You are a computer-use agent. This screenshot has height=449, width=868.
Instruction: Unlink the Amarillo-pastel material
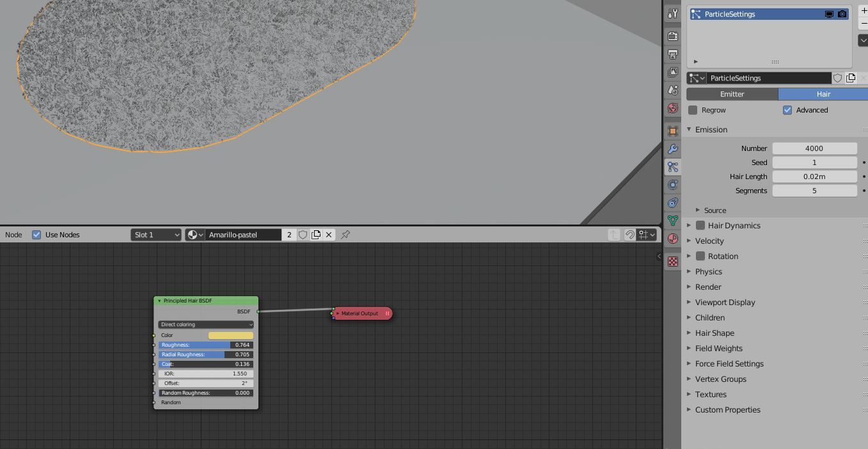pyautogui.click(x=329, y=235)
